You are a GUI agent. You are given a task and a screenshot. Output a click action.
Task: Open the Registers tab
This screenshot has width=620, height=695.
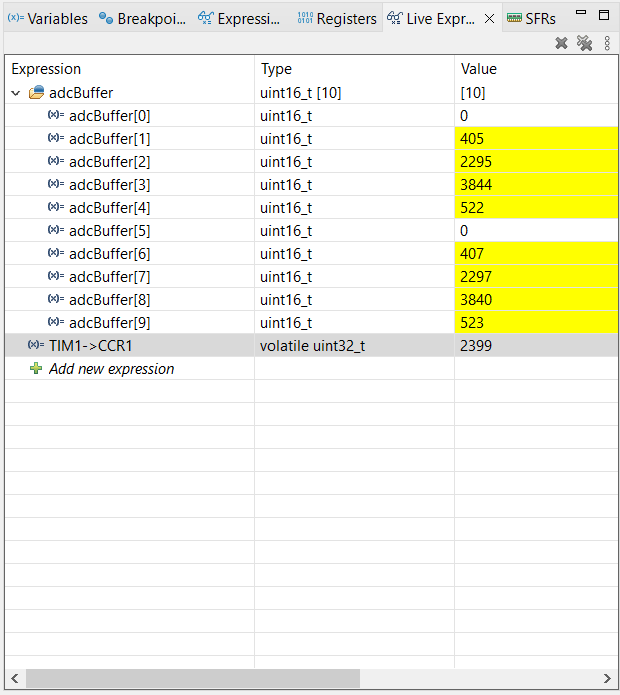click(337, 19)
